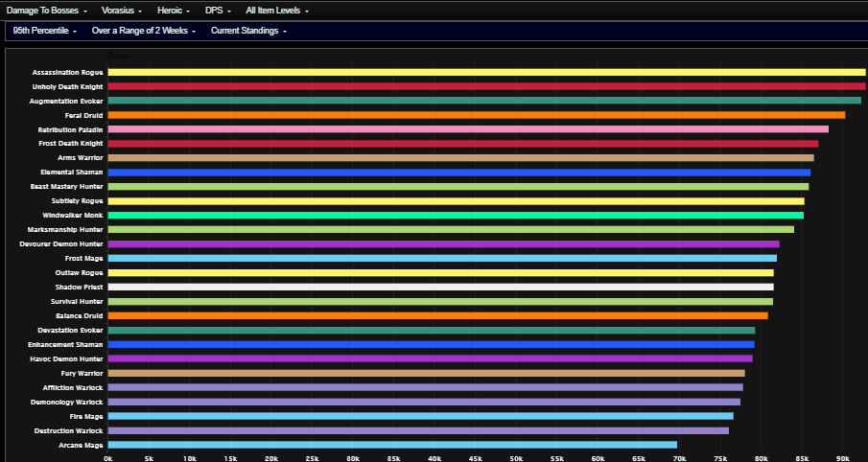Click the Augmentation Evoker label
This screenshot has height=462, width=868.
66,102
